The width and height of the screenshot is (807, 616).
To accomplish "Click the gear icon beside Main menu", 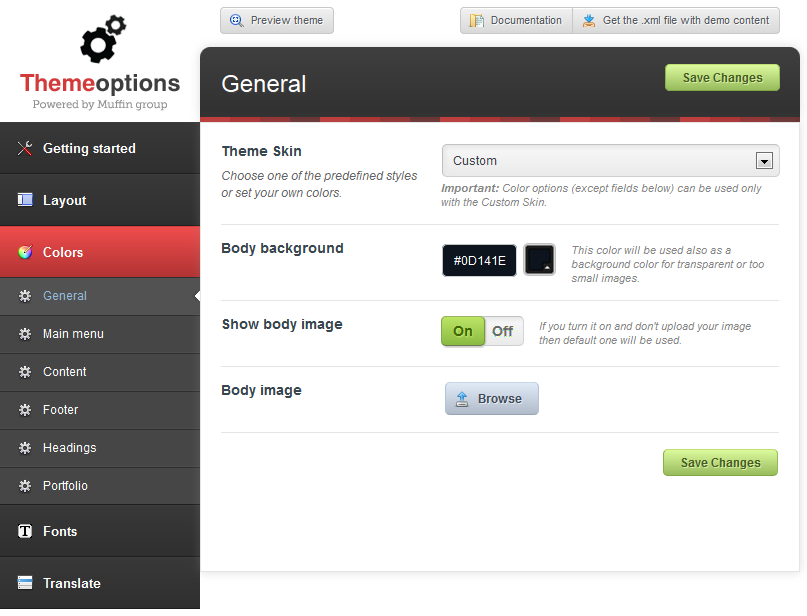I will (x=25, y=334).
